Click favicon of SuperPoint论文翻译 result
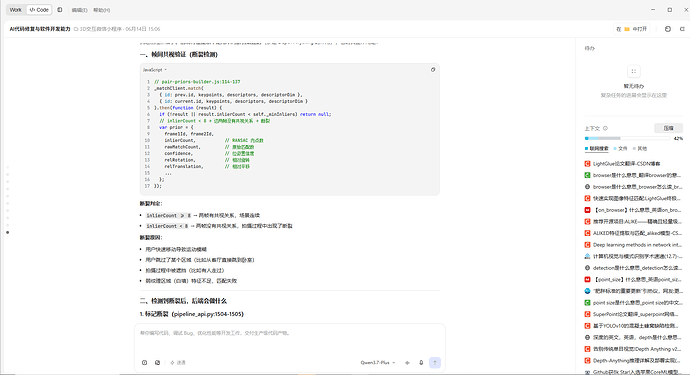The width and height of the screenshot is (690, 375). [587, 314]
